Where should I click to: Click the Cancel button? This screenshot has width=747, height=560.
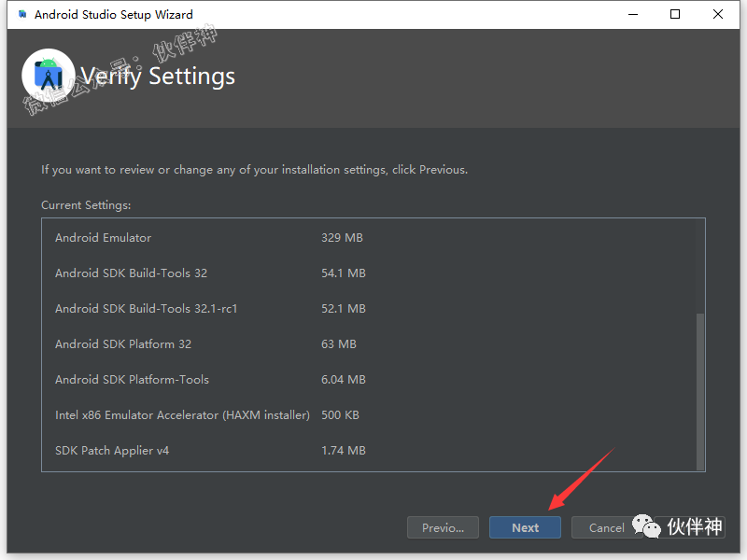(x=606, y=527)
